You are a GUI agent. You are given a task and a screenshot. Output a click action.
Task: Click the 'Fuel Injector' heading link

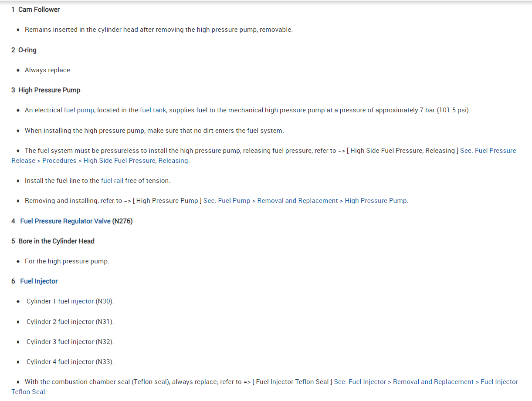point(39,281)
